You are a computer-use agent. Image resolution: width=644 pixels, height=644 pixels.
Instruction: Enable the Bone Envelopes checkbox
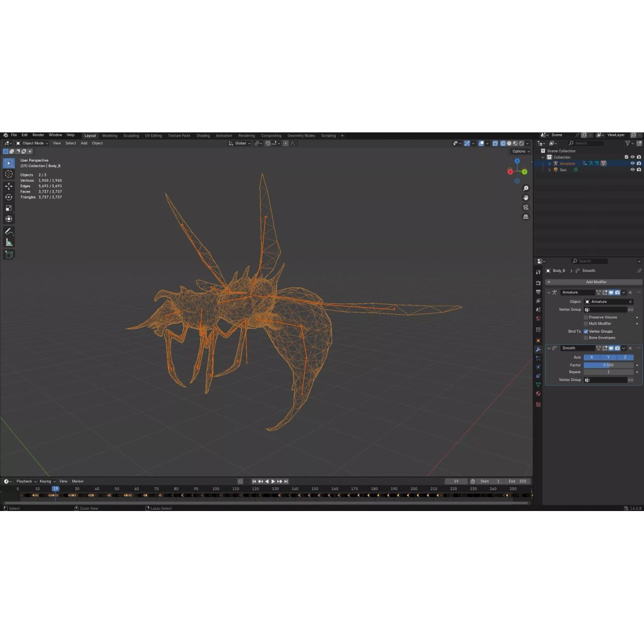[x=586, y=338]
